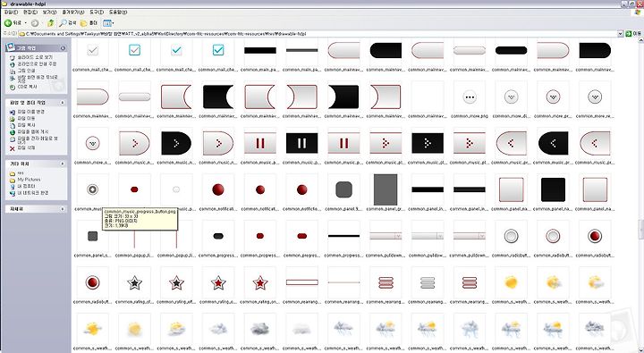Open 내 네트워크 환경 network places link

(29, 193)
